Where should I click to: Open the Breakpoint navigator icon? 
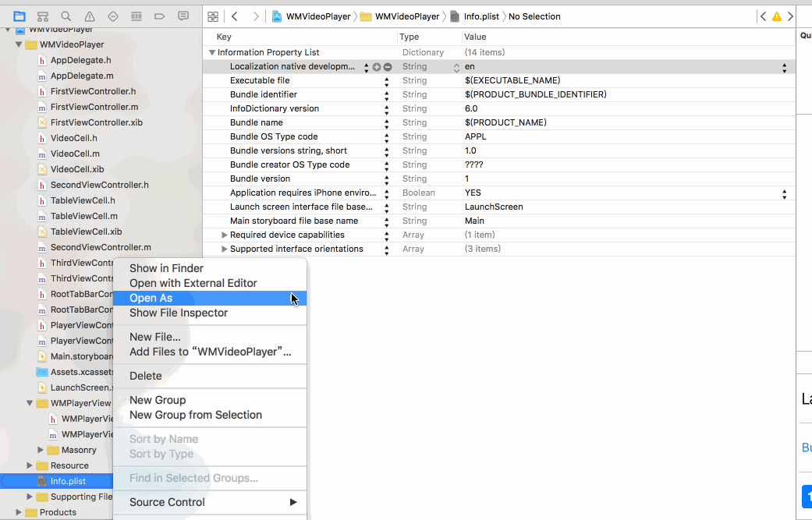click(x=159, y=16)
